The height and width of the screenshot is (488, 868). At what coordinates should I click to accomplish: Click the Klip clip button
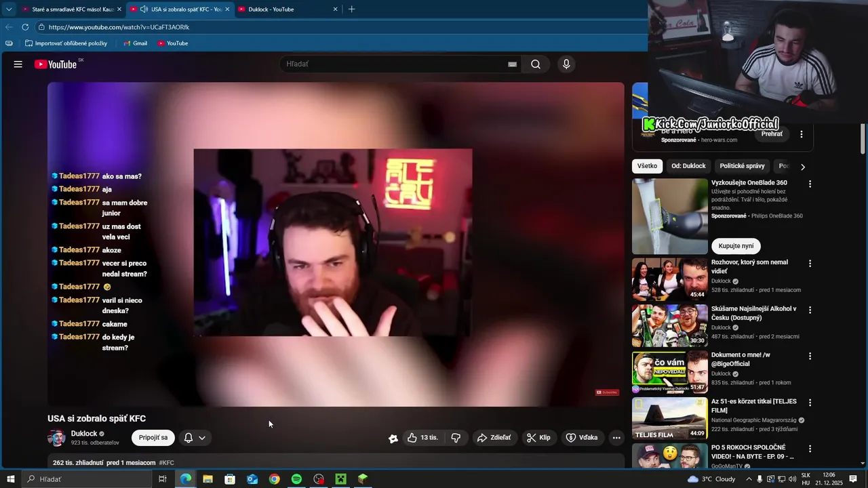click(x=539, y=438)
